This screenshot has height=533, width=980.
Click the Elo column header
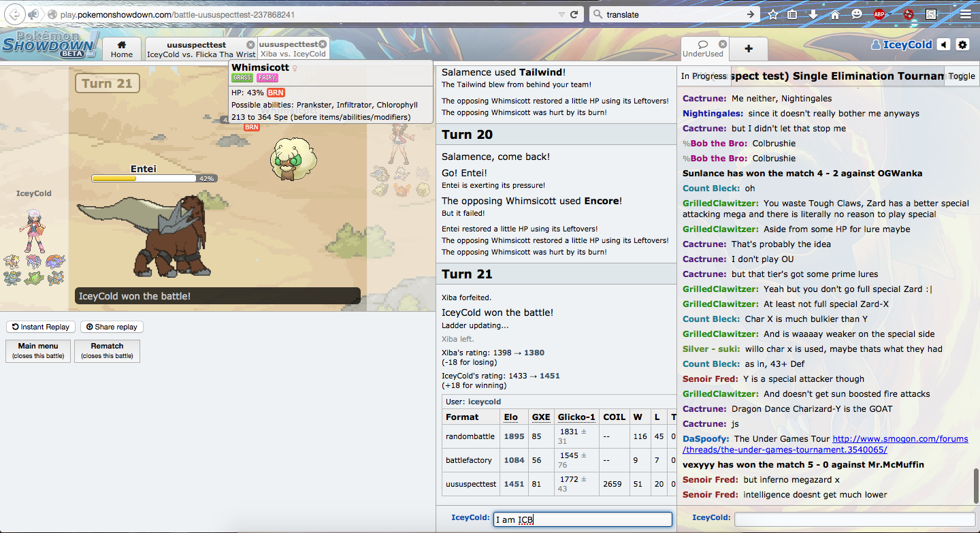[x=510, y=417]
